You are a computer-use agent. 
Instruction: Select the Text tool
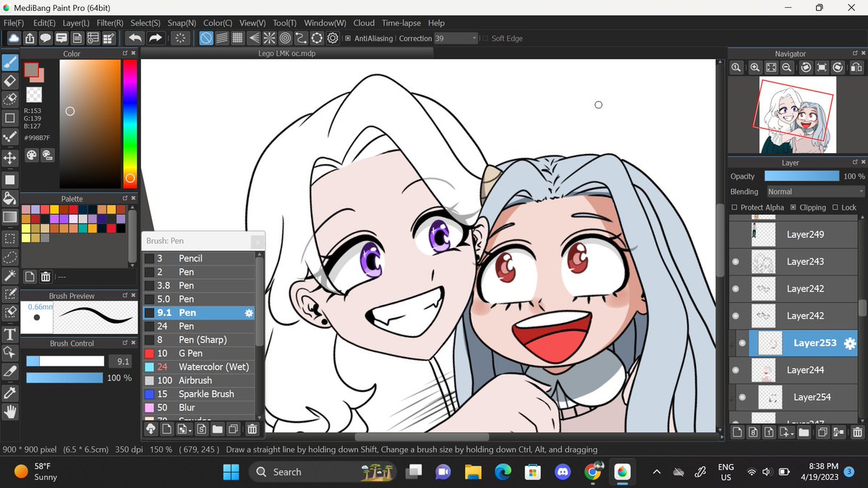click(10, 334)
